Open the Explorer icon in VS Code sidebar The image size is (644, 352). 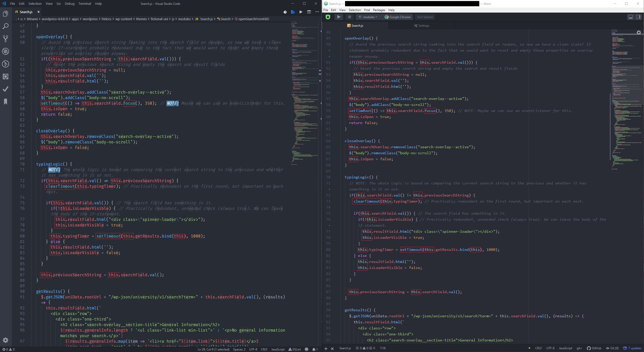(5, 14)
